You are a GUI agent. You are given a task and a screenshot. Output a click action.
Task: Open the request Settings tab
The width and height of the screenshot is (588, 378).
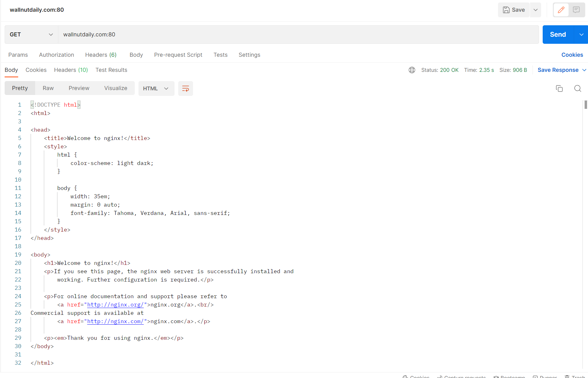[249, 55]
